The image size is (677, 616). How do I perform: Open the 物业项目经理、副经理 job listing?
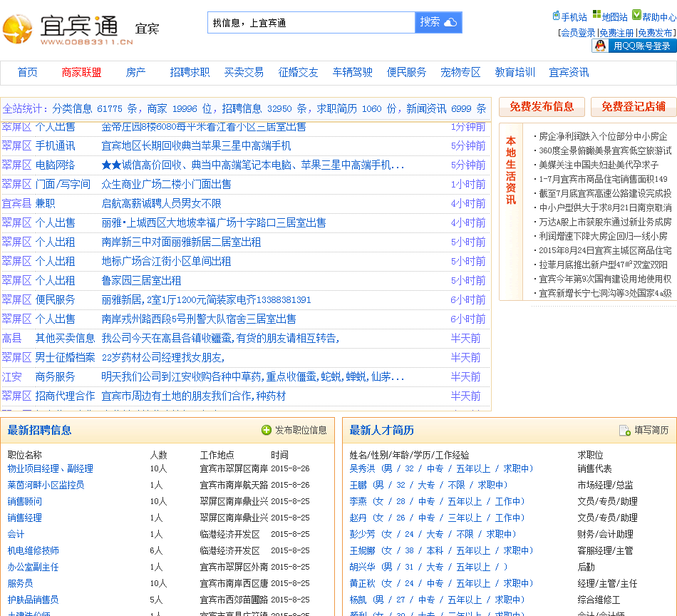pyautogui.click(x=50, y=468)
